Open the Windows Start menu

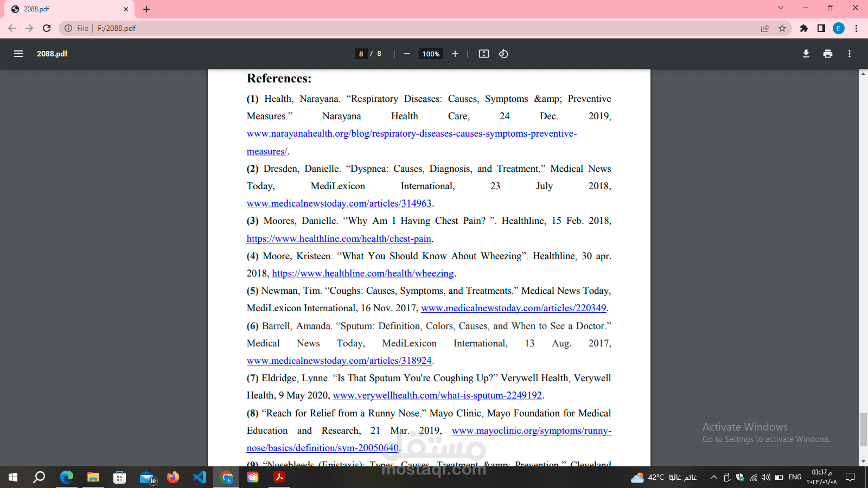[x=13, y=477]
